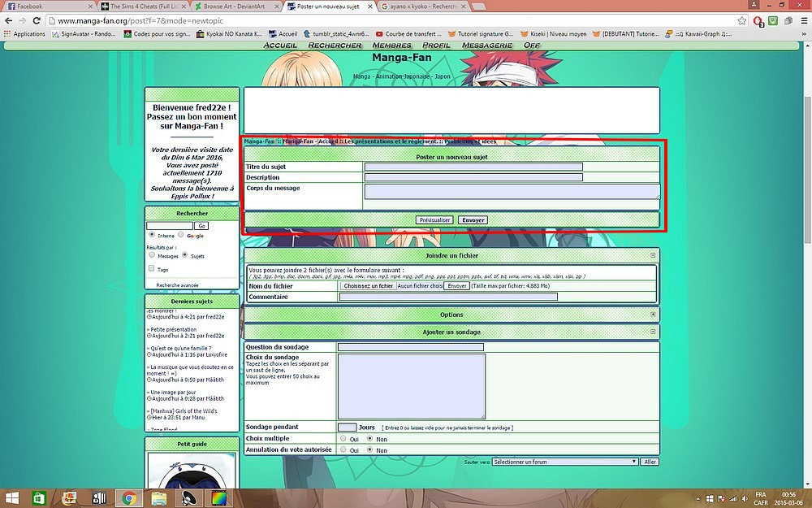Open the Accueil forum menu item
Screen dimensions: 812x508
[280, 45]
